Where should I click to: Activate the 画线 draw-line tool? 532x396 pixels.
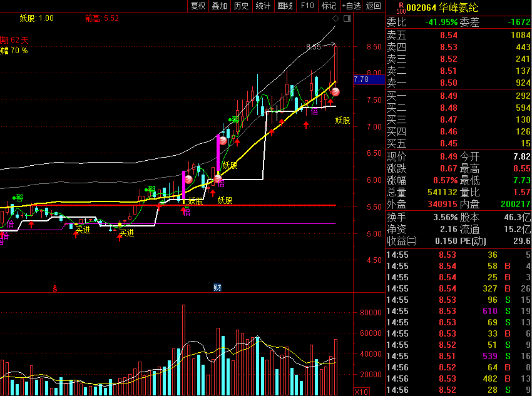tap(285, 6)
